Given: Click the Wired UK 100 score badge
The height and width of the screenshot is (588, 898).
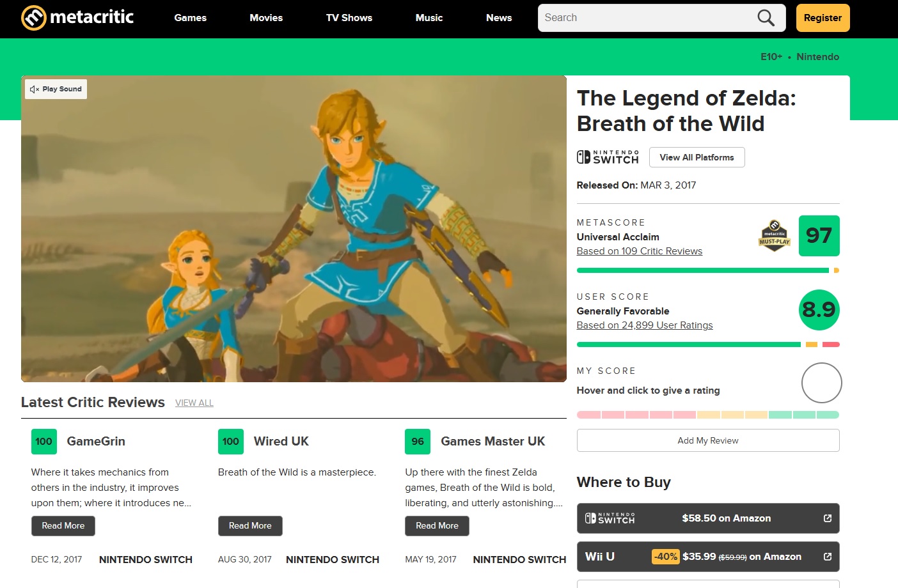Looking at the screenshot, I should 231,442.
